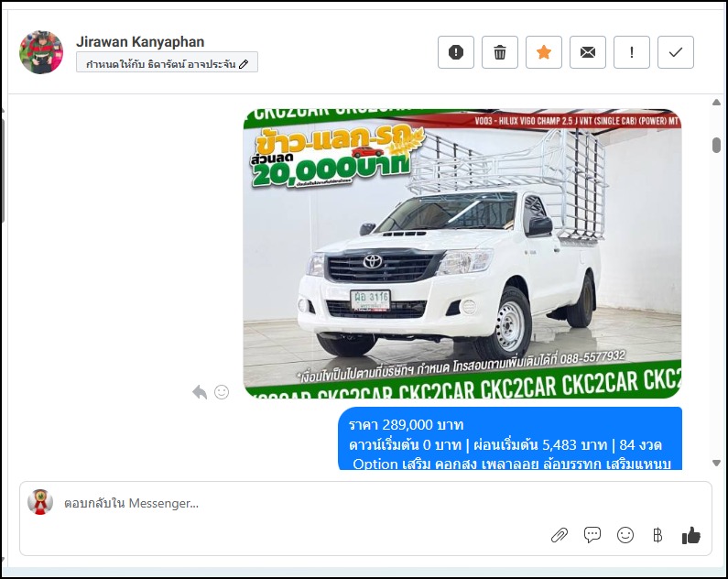This screenshot has width=728, height=579.
Task: Edit assignment to ธิดารัตน์ อาจประจัน
Action: tap(167, 62)
